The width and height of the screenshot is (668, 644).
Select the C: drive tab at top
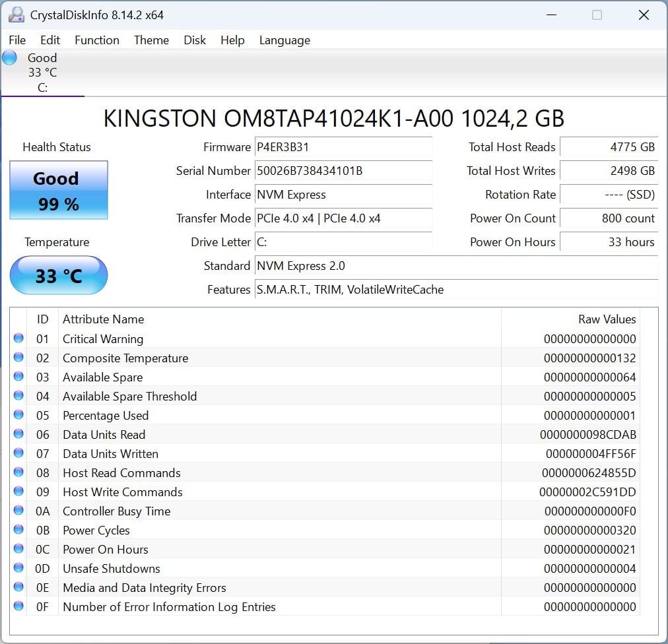pyautogui.click(x=42, y=73)
